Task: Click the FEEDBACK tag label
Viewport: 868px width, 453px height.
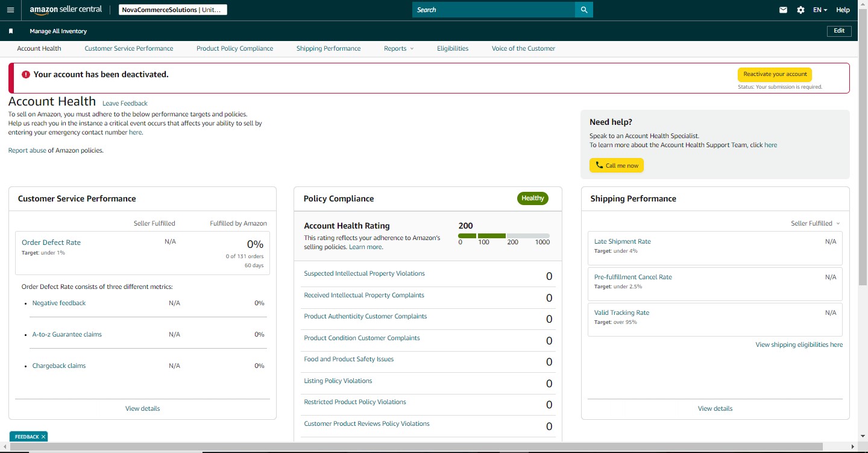Action: point(27,437)
